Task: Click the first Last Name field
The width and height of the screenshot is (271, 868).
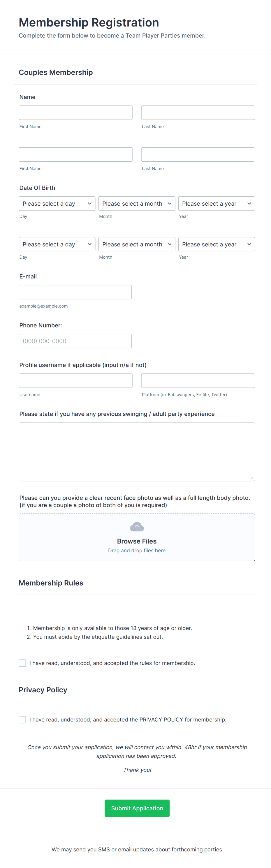Action: pyautogui.click(x=198, y=112)
